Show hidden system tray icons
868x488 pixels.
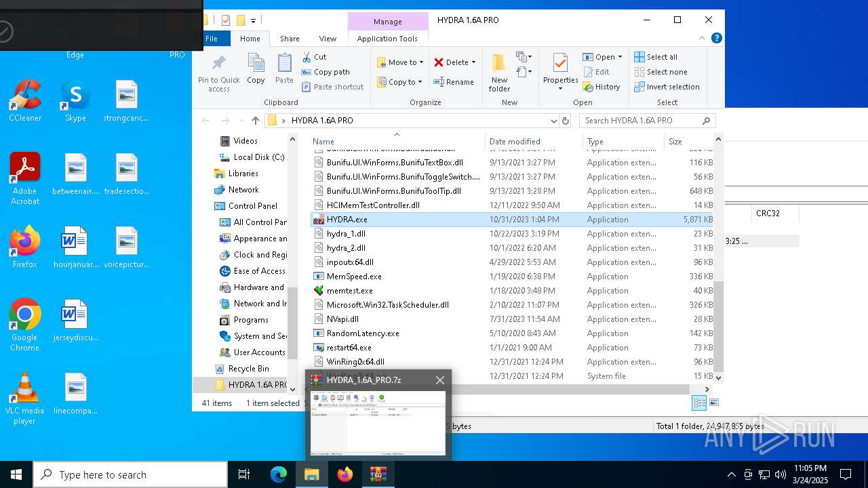731,474
